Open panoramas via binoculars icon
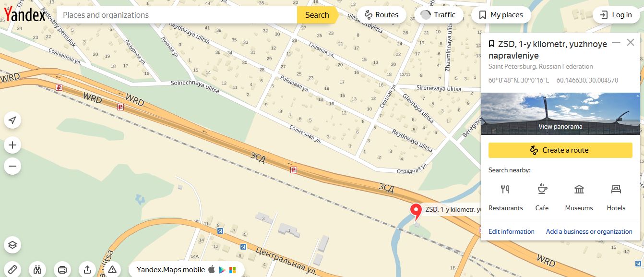 [x=37, y=269]
